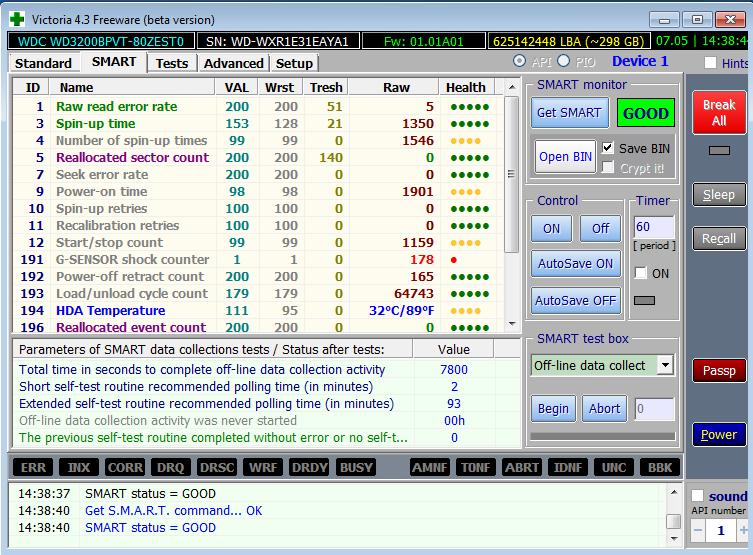The width and height of the screenshot is (753, 555).
Task: Click the drive model WDC WD3200BPVT field
Action: (101, 41)
